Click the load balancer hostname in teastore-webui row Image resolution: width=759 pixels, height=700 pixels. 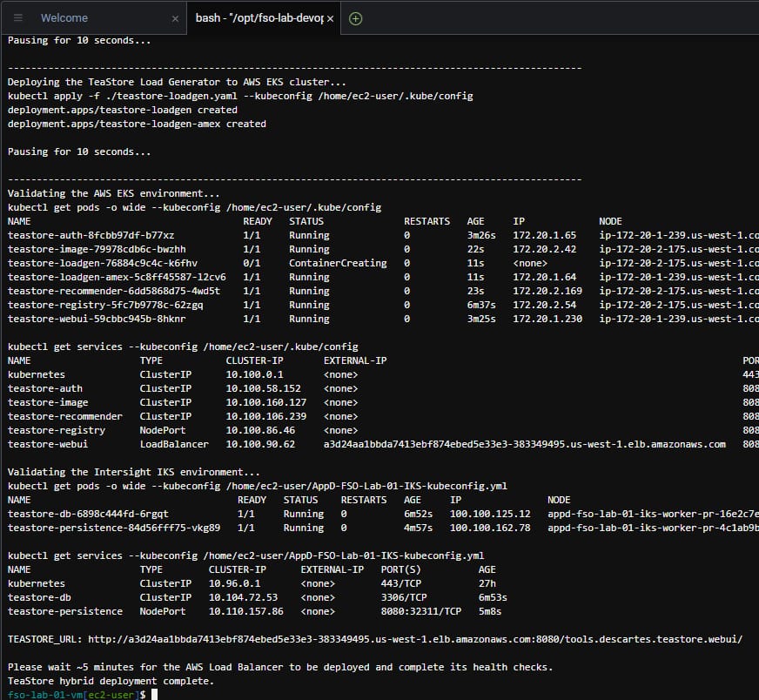[x=524, y=444]
